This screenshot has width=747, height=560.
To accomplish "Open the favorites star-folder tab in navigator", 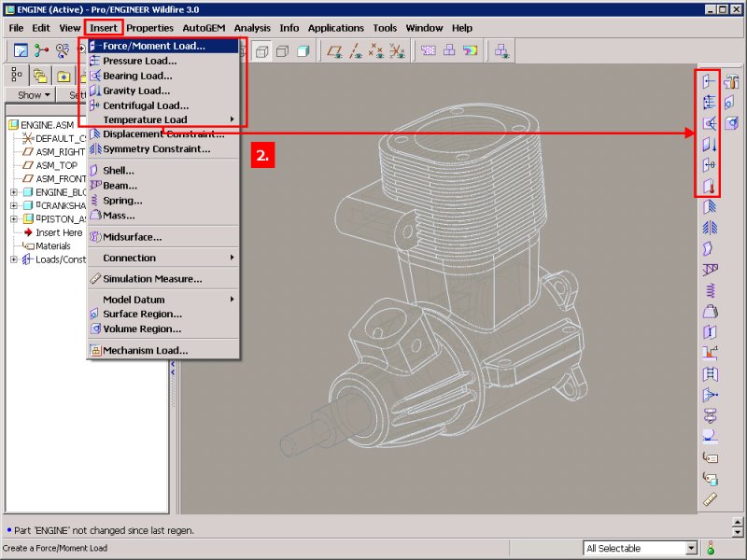I will 63,76.
